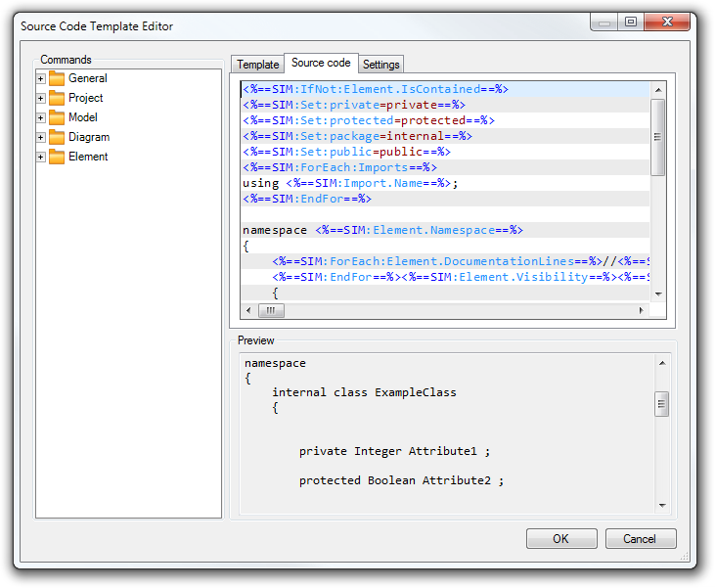Click the Diagram folder icon

click(57, 137)
